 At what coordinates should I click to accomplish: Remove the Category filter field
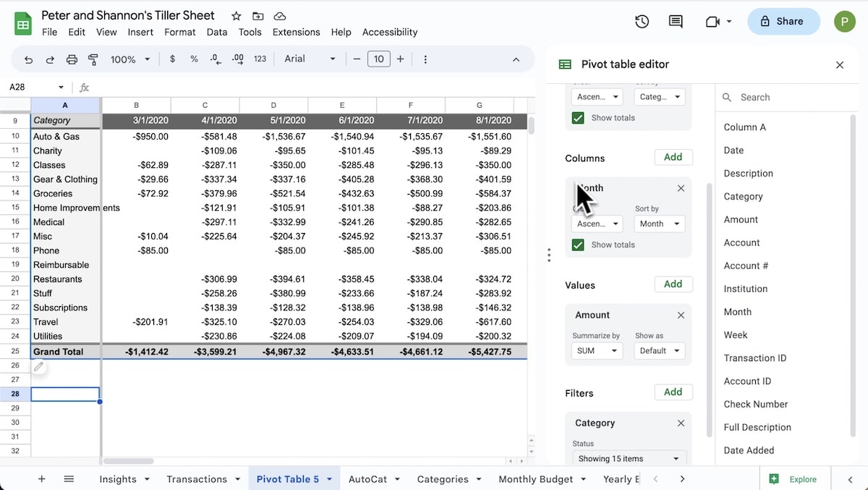pyautogui.click(x=681, y=423)
